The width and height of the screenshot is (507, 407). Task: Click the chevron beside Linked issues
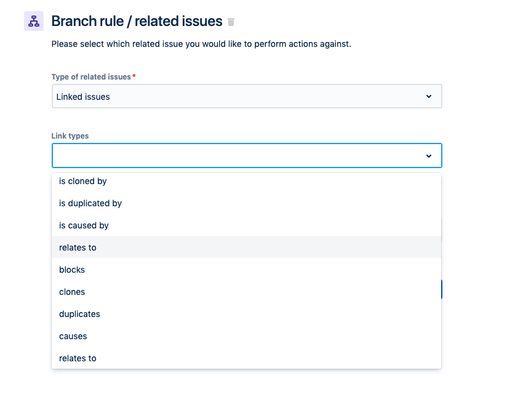(x=429, y=96)
